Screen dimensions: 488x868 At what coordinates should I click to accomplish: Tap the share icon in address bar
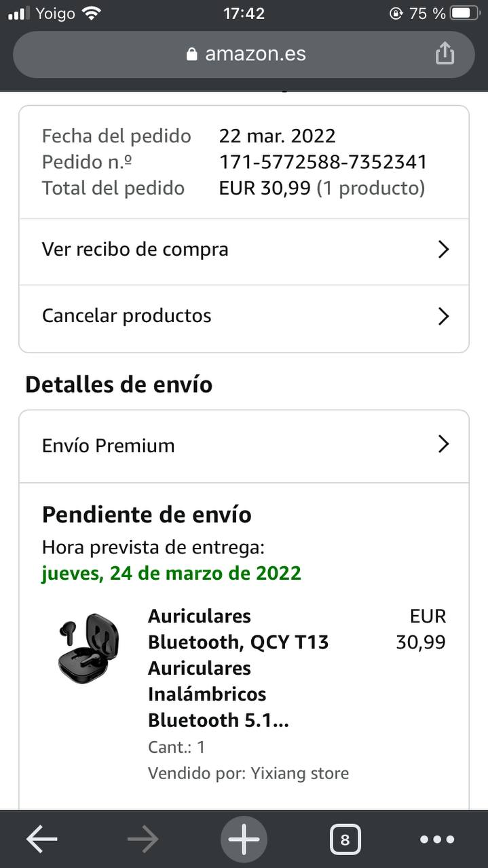click(x=445, y=53)
